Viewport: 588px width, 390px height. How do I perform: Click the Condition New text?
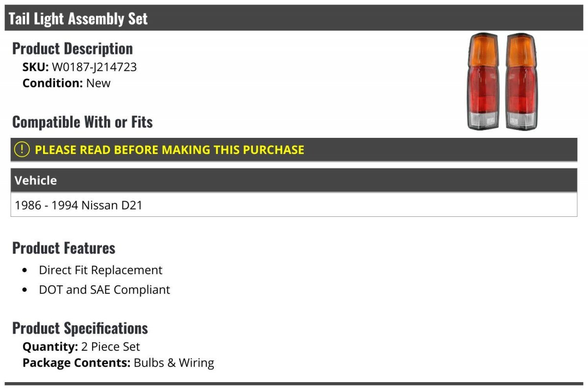pos(67,83)
